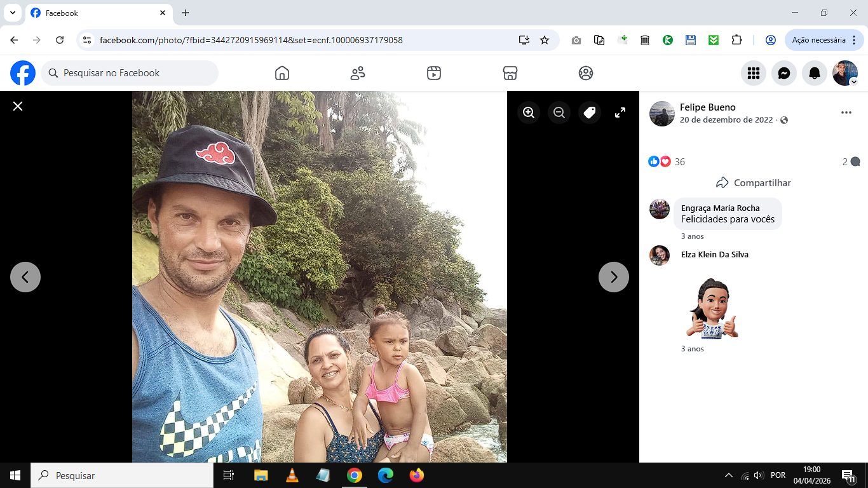Open the Friends tab

click(358, 73)
